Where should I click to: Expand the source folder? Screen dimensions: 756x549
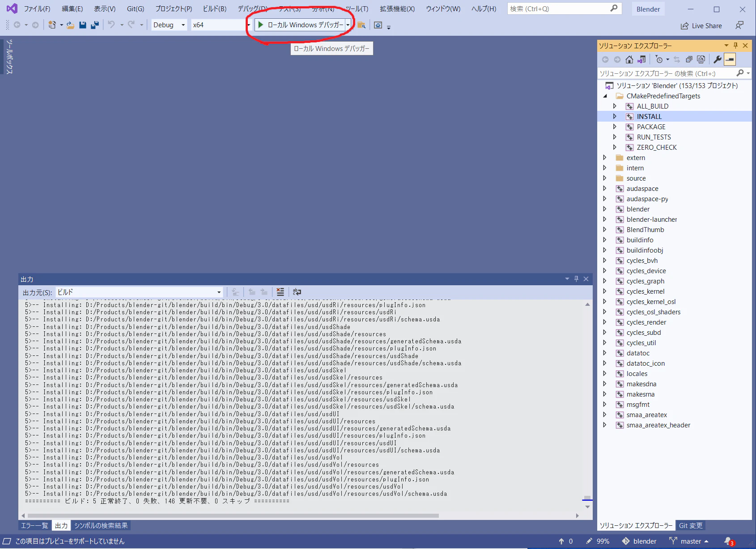tap(605, 178)
